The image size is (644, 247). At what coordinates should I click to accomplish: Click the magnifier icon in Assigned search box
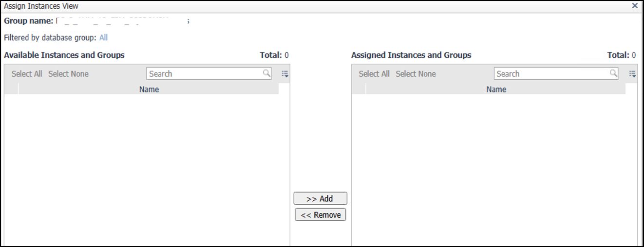614,73
